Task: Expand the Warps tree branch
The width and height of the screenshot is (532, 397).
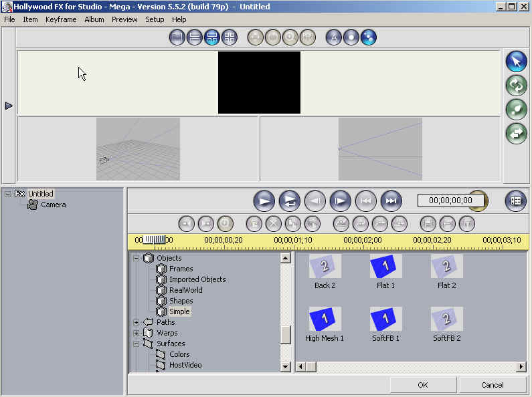Action: tap(136, 334)
